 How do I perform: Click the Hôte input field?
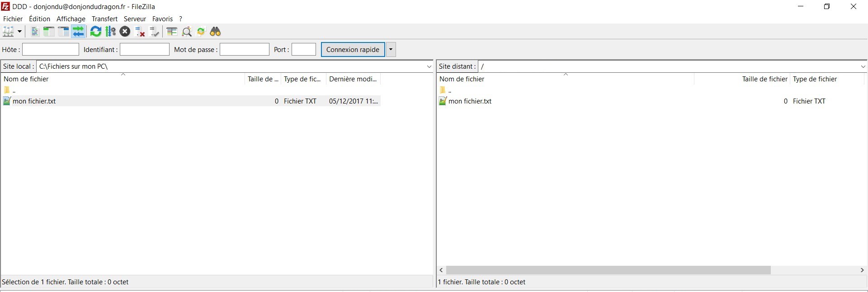[51, 50]
